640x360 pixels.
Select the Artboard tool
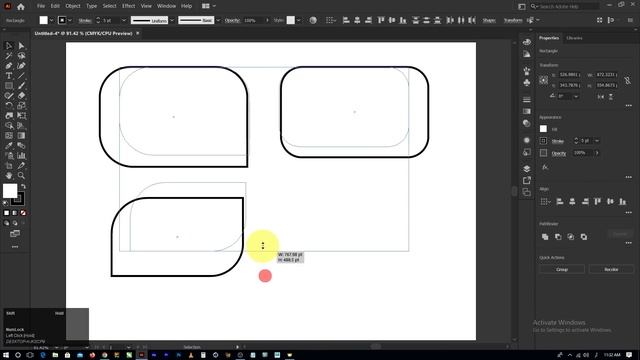pyautogui.click(x=9, y=166)
